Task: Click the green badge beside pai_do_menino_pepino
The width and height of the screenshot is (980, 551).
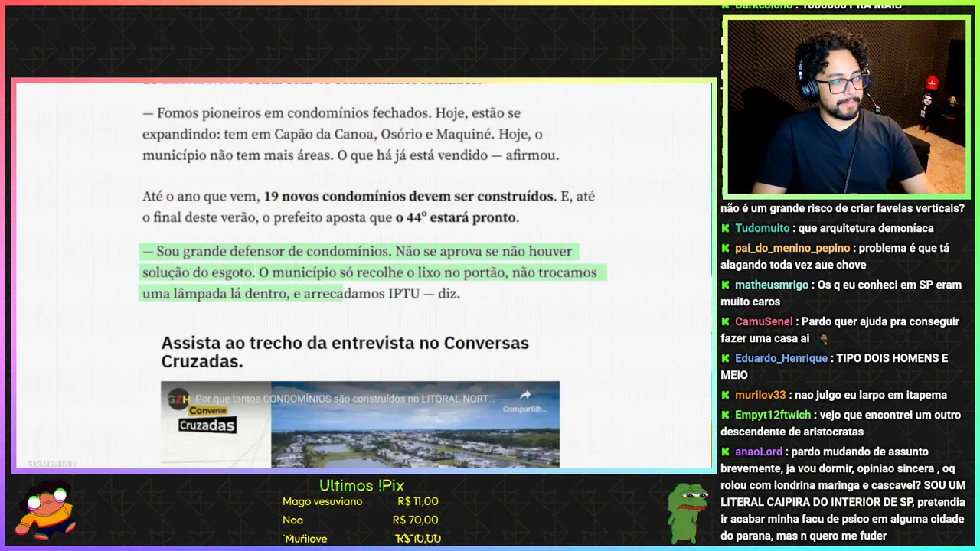Action: (x=725, y=248)
